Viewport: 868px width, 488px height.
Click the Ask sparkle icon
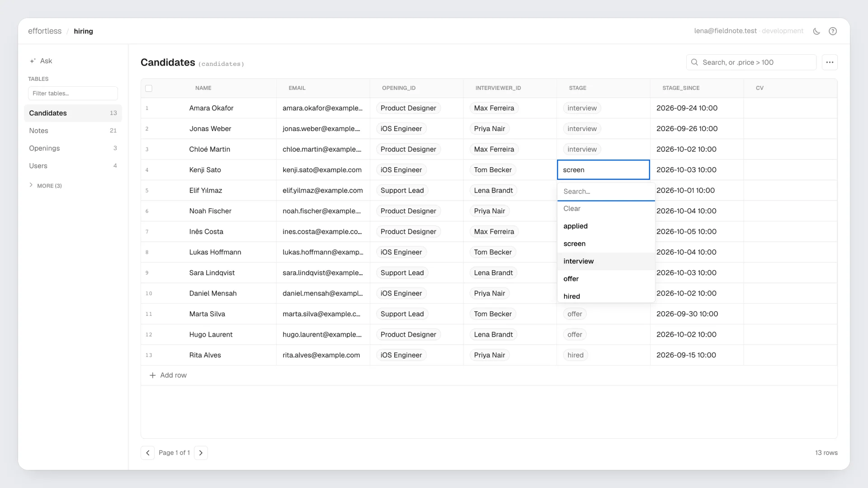[x=33, y=61]
